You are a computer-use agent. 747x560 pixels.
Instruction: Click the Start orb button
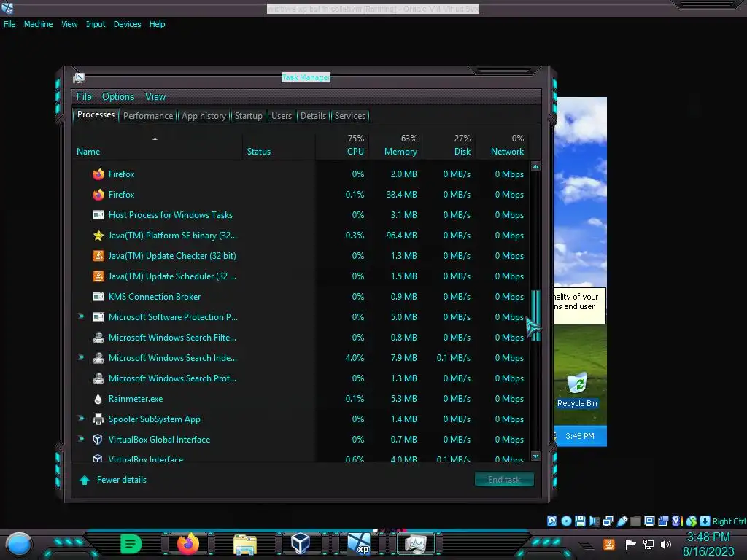tap(19, 544)
